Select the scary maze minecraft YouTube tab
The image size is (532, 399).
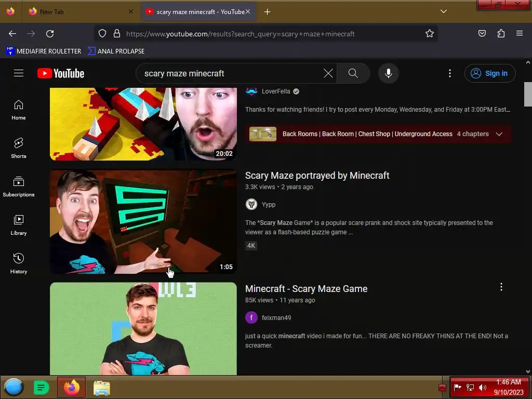(x=198, y=12)
